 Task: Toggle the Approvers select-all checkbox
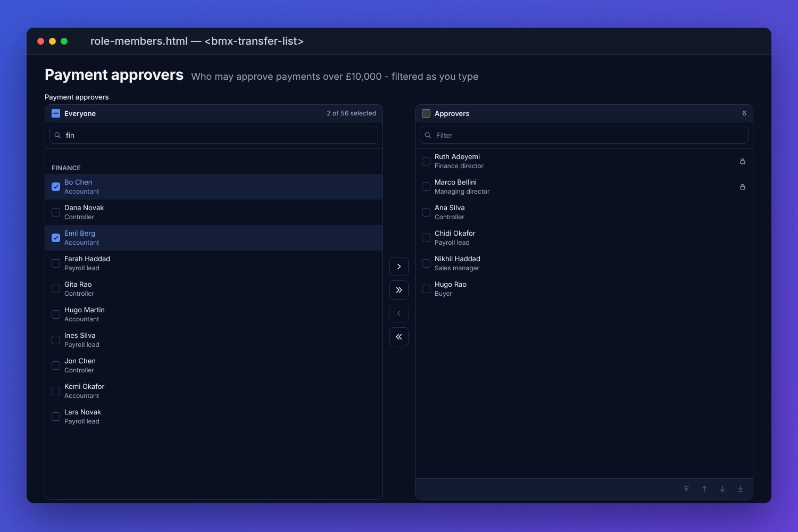click(x=426, y=113)
